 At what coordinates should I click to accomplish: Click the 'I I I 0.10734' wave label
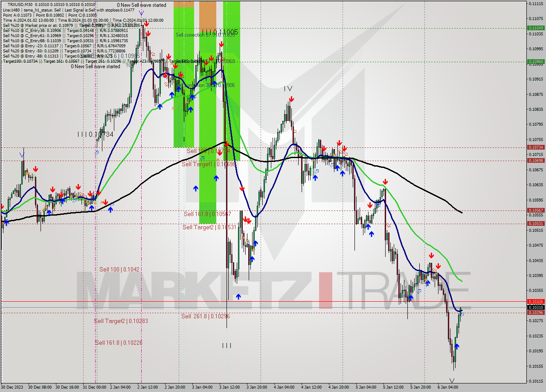pyautogui.click(x=95, y=134)
